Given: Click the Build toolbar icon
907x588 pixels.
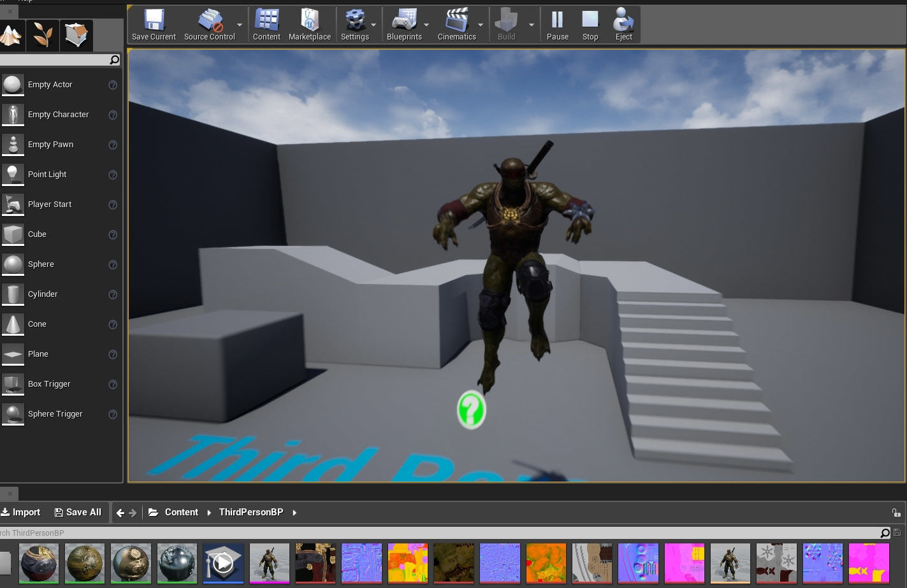Looking at the screenshot, I should tap(506, 25).
